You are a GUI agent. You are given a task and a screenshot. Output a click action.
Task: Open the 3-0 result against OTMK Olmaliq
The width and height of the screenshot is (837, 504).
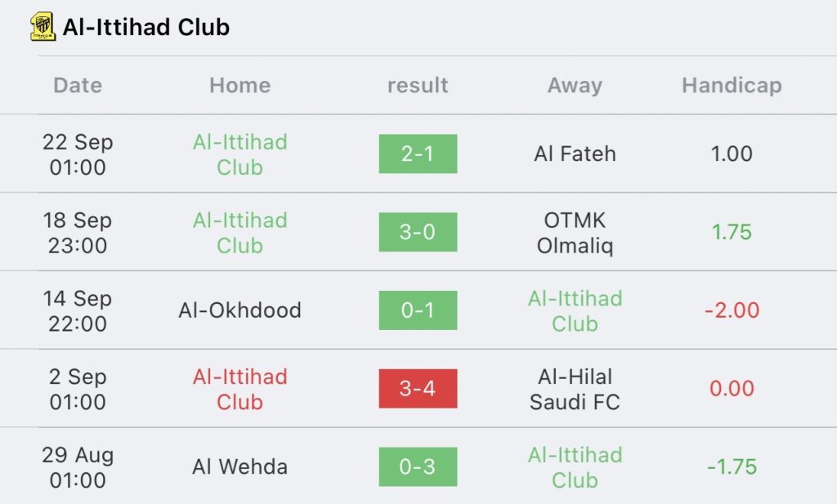418,232
